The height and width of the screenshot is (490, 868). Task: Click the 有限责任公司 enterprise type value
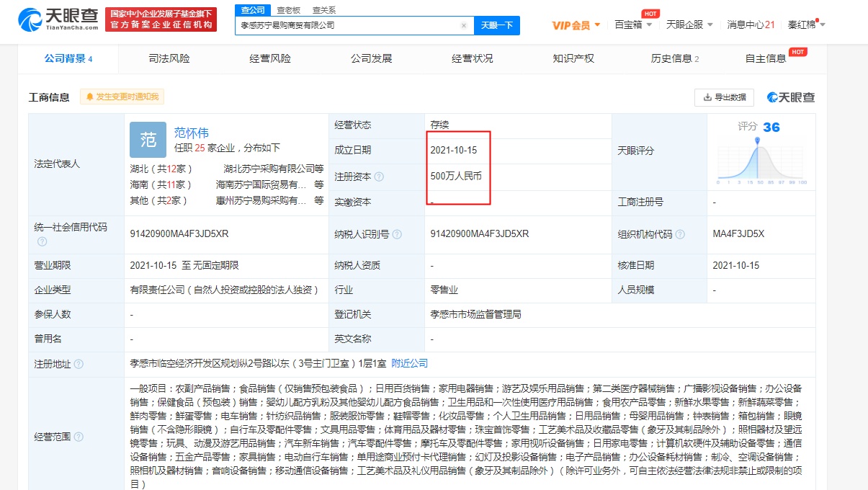coord(224,290)
